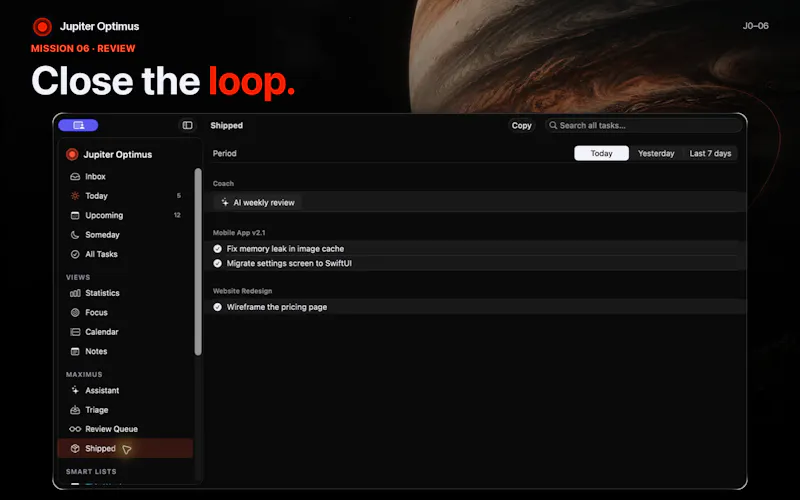
Task: Toggle the sidebar collapse icon
Action: click(x=187, y=125)
